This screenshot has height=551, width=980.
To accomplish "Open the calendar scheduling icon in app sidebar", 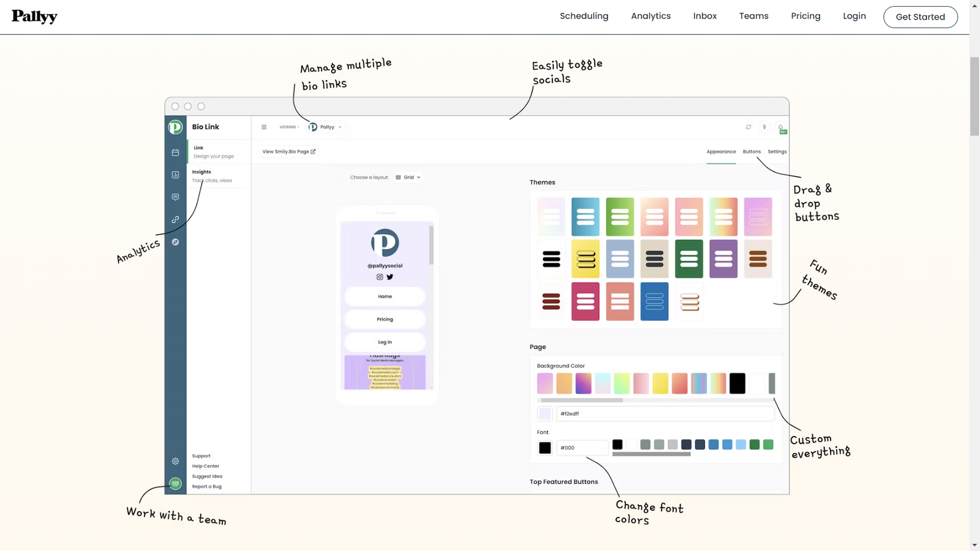I will click(x=175, y=152).
